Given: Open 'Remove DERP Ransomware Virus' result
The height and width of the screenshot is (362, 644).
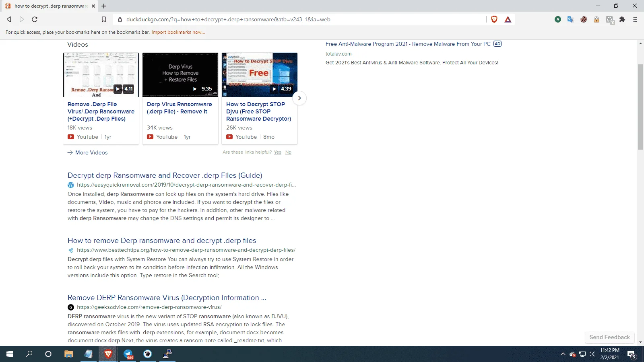Looking at the screenshot, I should 167,298.
